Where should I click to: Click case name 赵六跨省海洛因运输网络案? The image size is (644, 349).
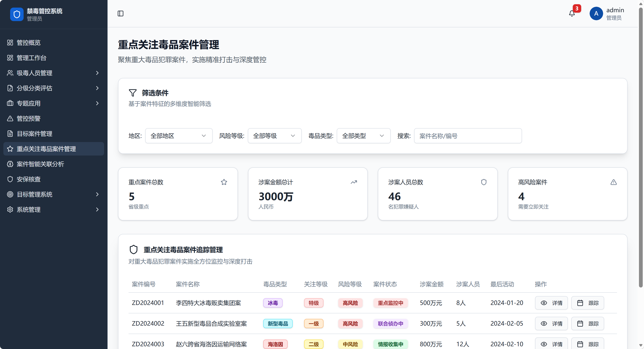(x=211, y=344)
